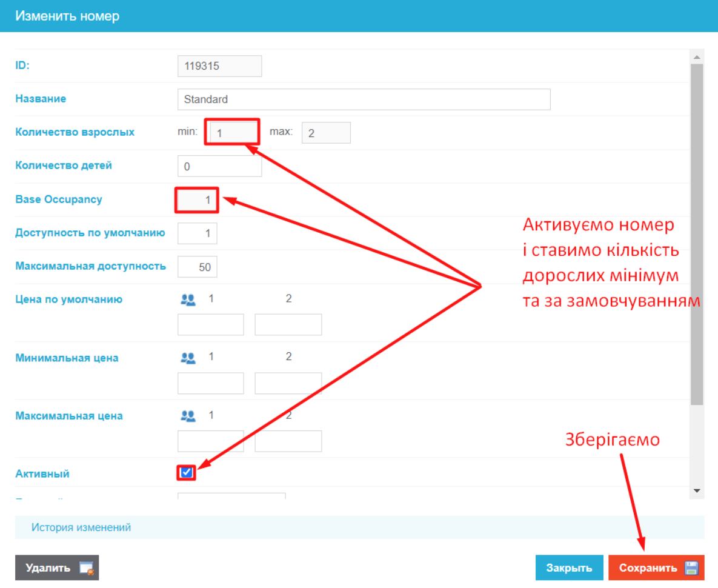Click the delete icon on Удалить button
718x588 pixels.
pos(86,568)
